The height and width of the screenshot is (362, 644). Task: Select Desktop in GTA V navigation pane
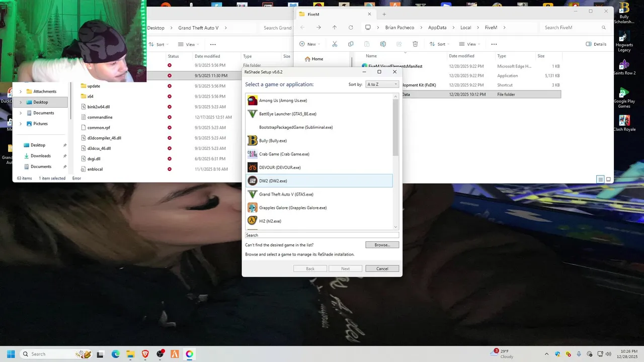[40, 102]
